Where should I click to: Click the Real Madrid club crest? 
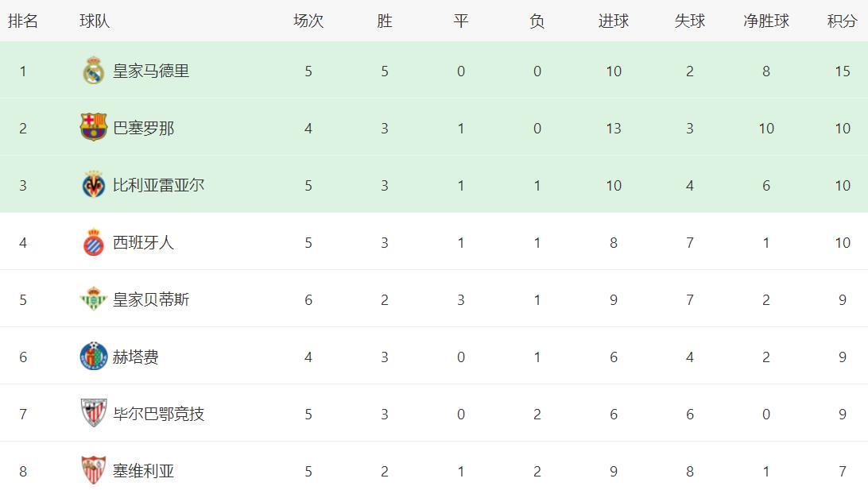(x=94, y=71)
